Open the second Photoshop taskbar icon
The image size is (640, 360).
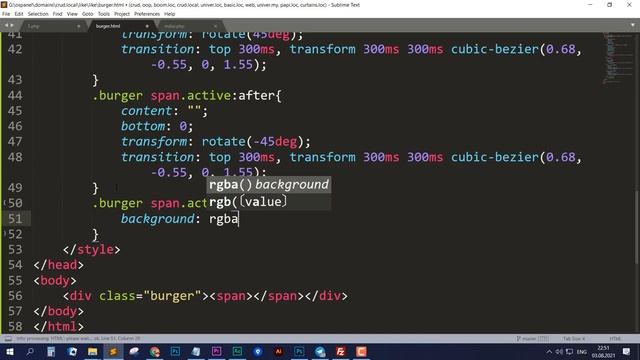299,351
